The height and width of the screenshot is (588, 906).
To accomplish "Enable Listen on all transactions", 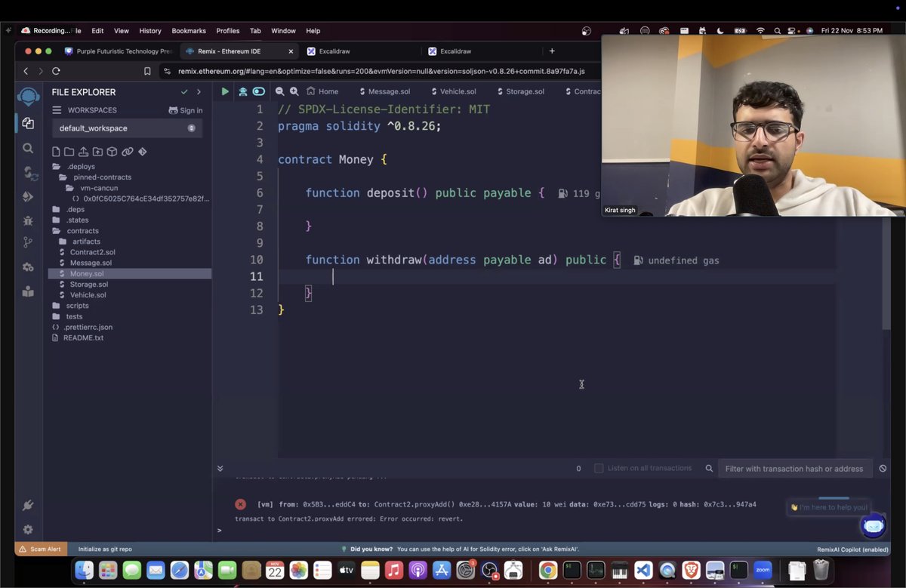I will pyautogui.click(x=599, y=468).
